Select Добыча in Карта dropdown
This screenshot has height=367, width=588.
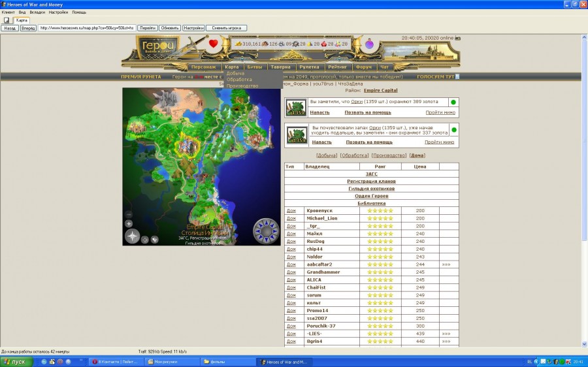235,74
